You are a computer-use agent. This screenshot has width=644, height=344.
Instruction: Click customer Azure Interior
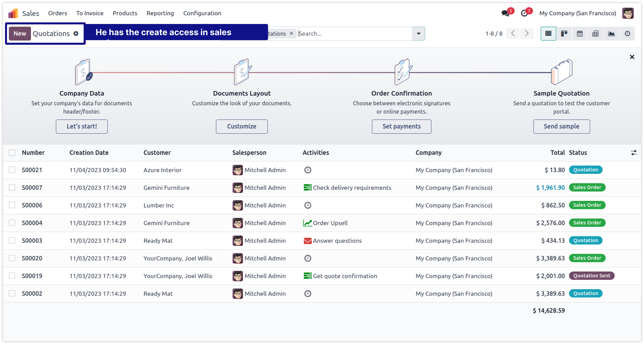click(x=162, y=170)
